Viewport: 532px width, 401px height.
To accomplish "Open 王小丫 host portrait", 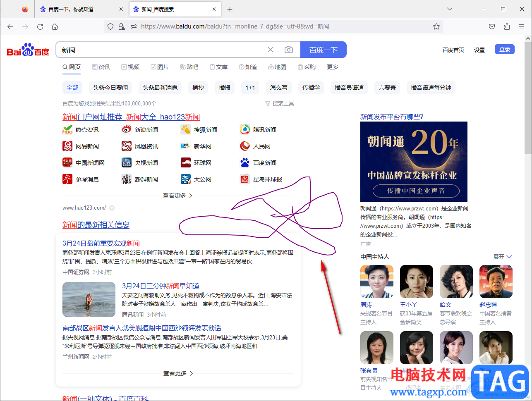I will pos(417,282).
